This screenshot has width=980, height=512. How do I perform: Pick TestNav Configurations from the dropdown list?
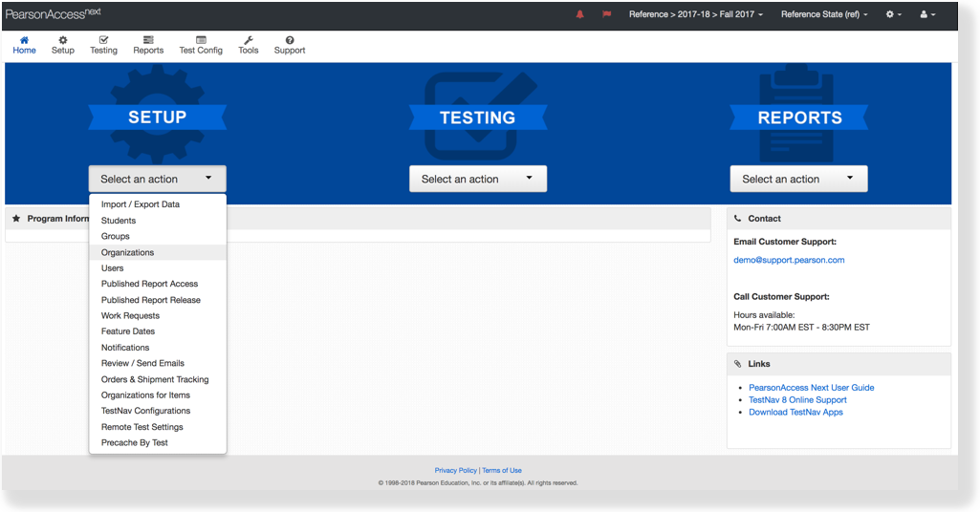point(145,411)
